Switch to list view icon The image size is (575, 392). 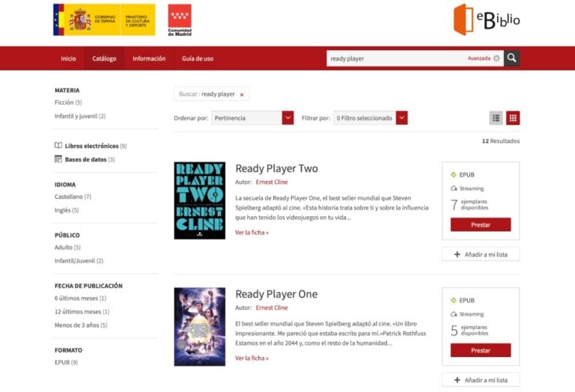[x=496, y=118]
